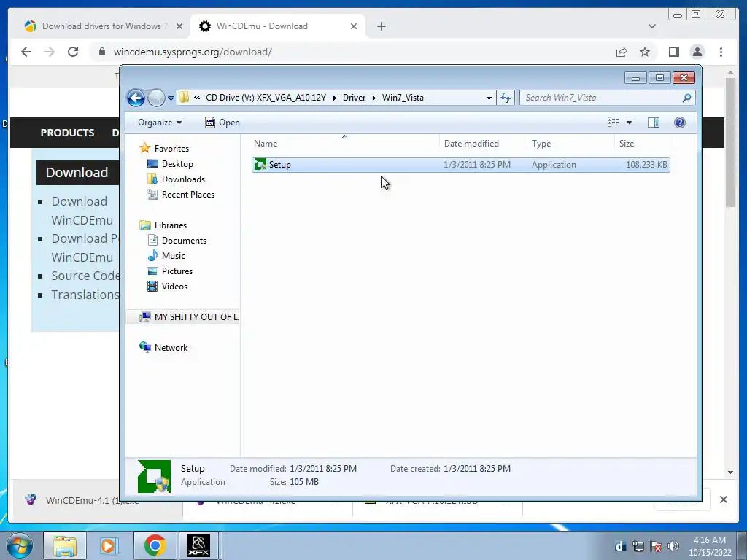747x560 pixels.
Task: Select Libraries in navigation pane
Action: (x=163, y=225)
